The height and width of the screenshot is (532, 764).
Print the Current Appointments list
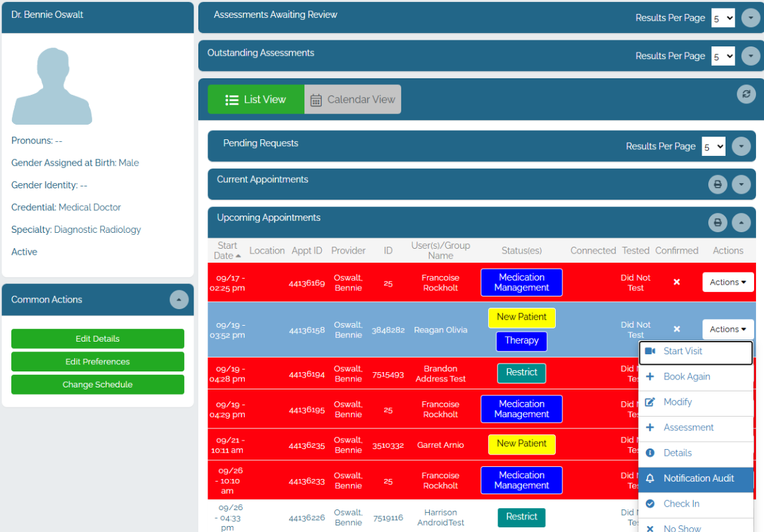pyautogui.click(x=717, y=184)
